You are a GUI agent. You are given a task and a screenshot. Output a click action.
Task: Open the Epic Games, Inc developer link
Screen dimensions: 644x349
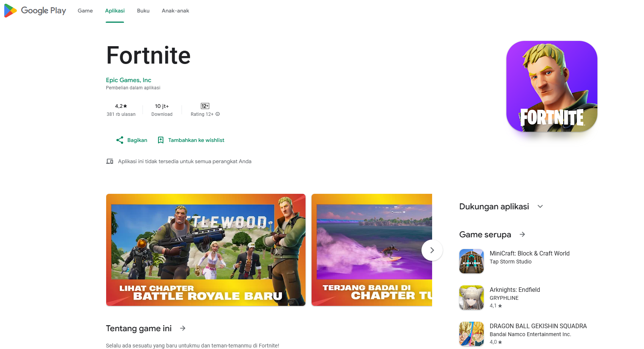(128, 80)
